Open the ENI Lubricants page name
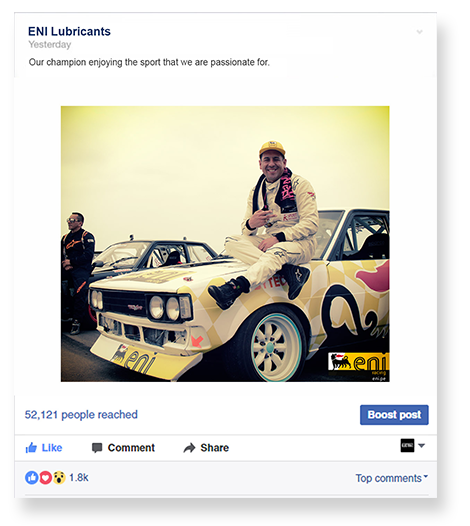Viewport: 470px width, 526px height. click(x=69, y=31)
